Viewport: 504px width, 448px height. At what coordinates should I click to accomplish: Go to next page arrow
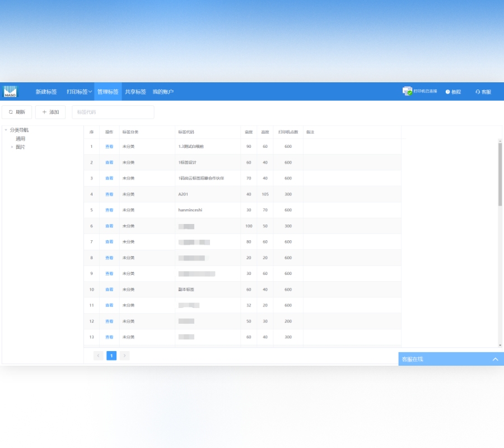coord(124,356)
